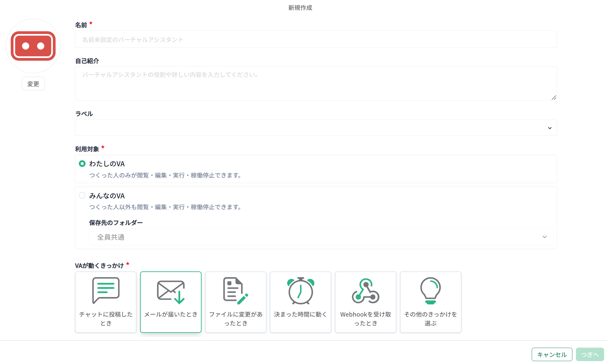Click the みんなのVA option label text
Viewport: 607px width, 364px height.
pyautogui.click(x=107, y=196)
